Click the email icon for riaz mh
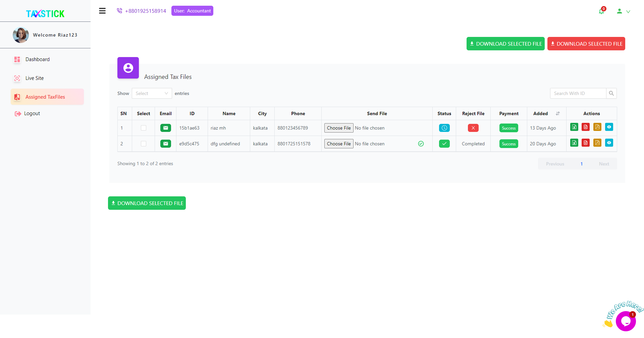 pos(165,128)
